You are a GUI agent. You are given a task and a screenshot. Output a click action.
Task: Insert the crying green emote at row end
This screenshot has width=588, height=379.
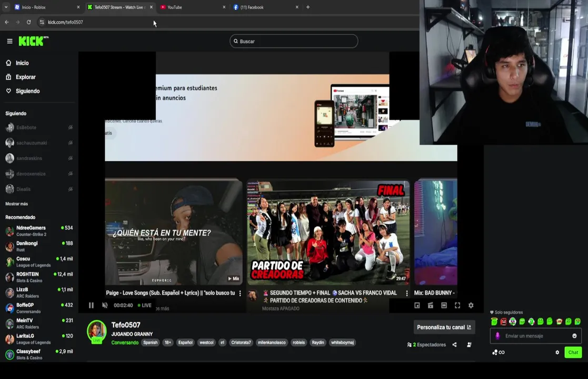(577, 322)
